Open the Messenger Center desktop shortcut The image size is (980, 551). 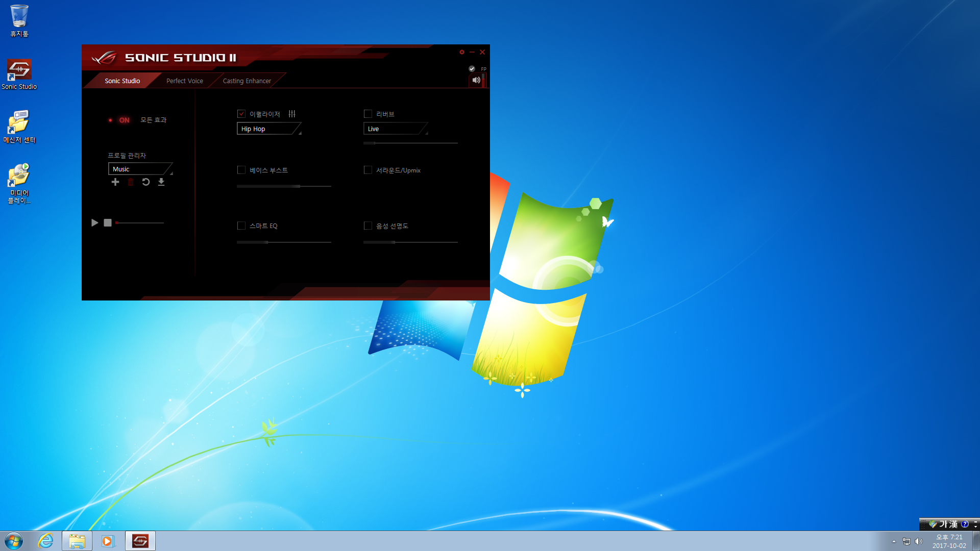(x=19, y=127)
